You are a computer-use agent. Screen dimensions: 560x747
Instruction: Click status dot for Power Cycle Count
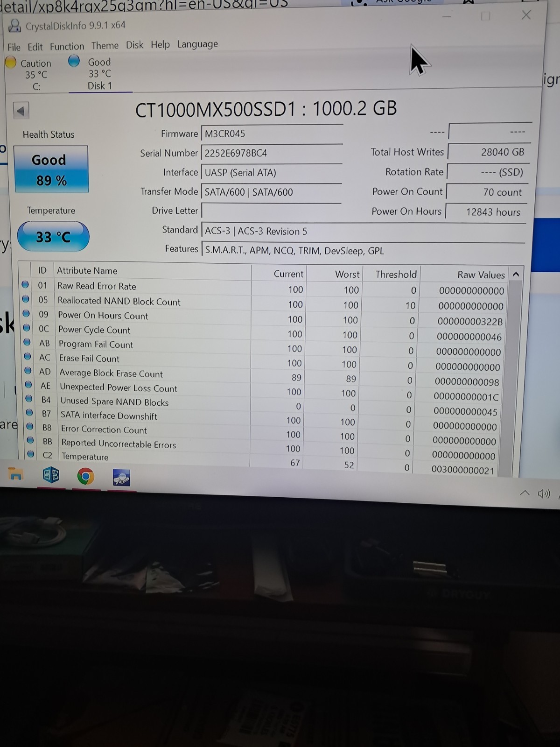(27, 328)
